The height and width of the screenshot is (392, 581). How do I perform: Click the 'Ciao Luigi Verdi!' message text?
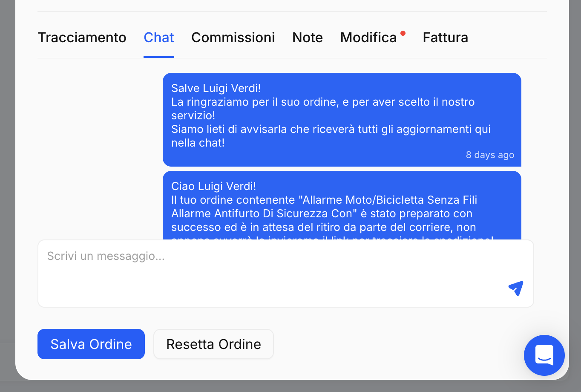(x=214, y=186)
